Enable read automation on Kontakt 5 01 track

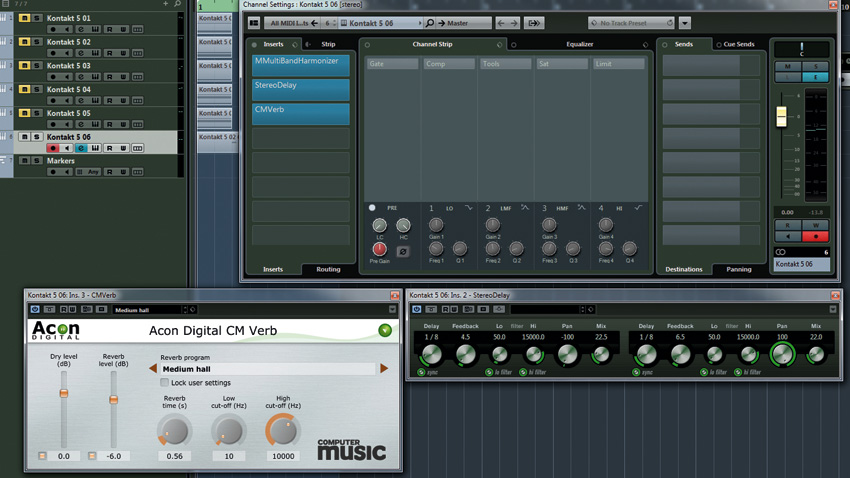point(110,29)
